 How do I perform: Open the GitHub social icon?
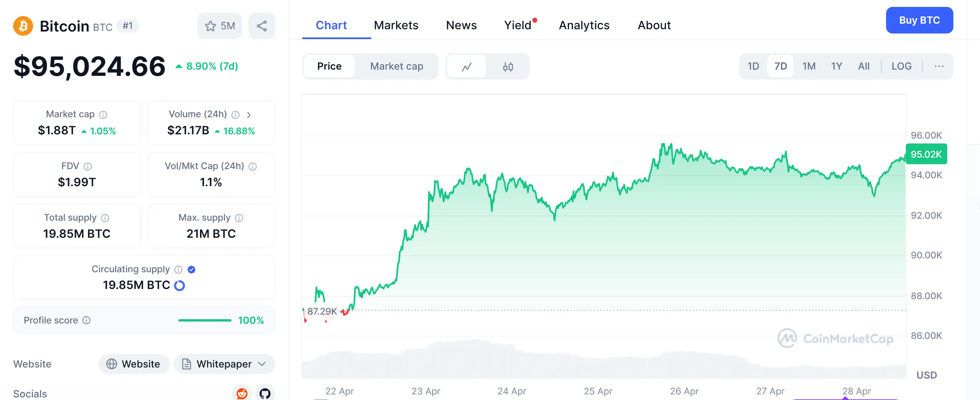click(x=265, y=393)
